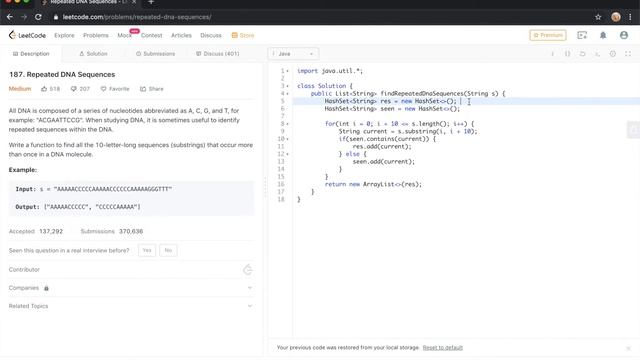The width and height of the screenshot is (640, 360).
Task: Go forward in browser history
Action: pos(24,17)
